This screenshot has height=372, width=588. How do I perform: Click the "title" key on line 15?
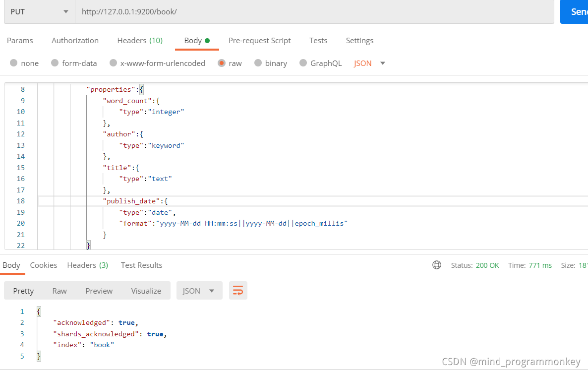117,168
